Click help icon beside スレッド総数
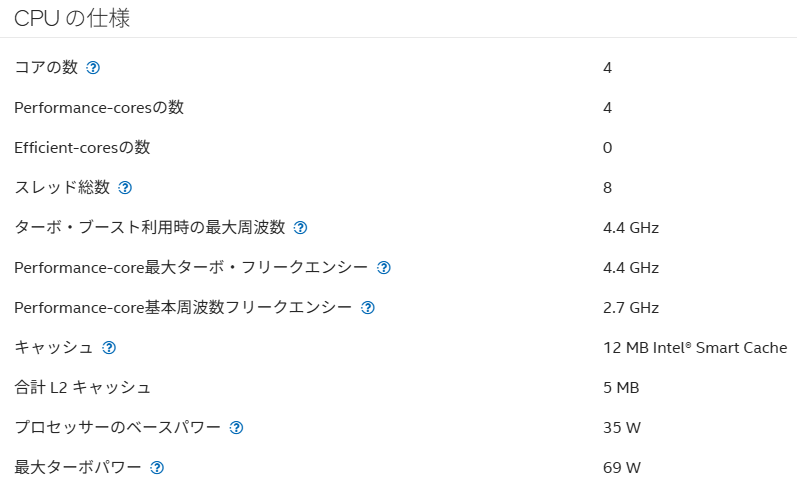The height and width of the screenshot is (487, 797). click(125, 188)
